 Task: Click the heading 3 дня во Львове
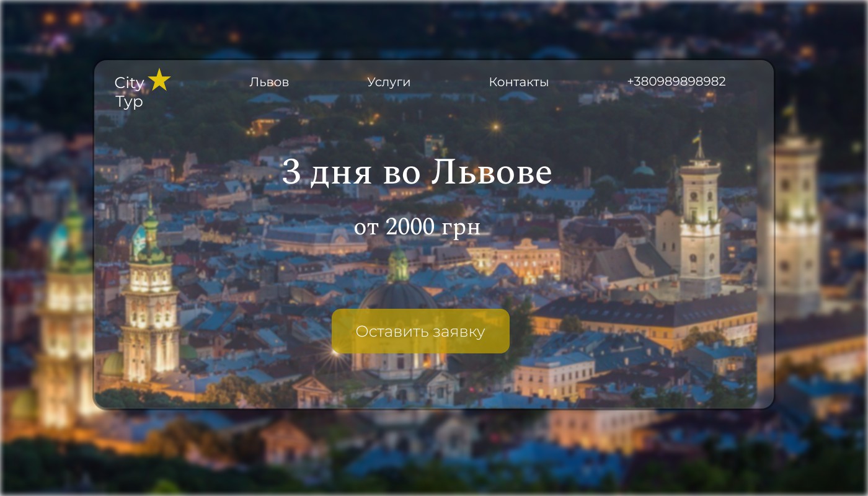click(x=417, y=172)
